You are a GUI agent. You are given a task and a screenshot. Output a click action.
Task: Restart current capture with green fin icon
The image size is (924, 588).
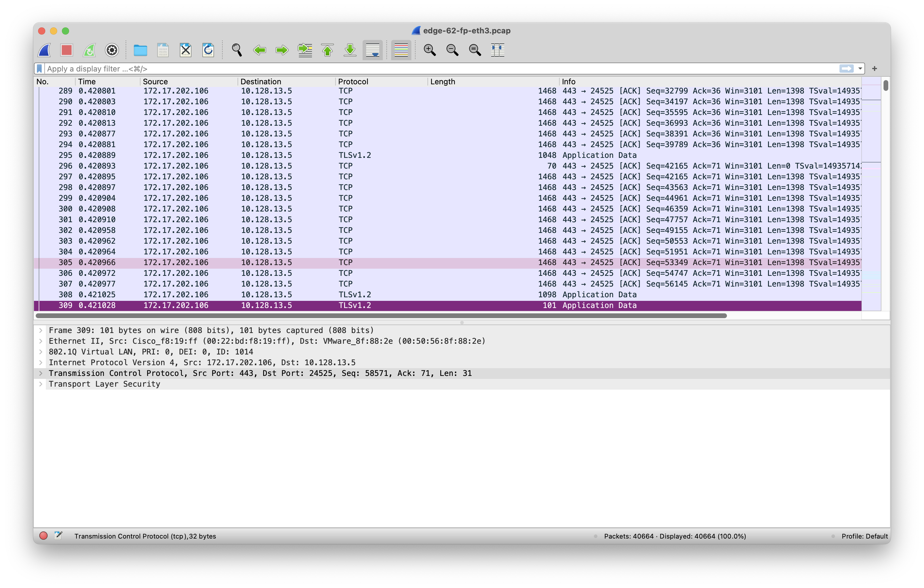89,50
